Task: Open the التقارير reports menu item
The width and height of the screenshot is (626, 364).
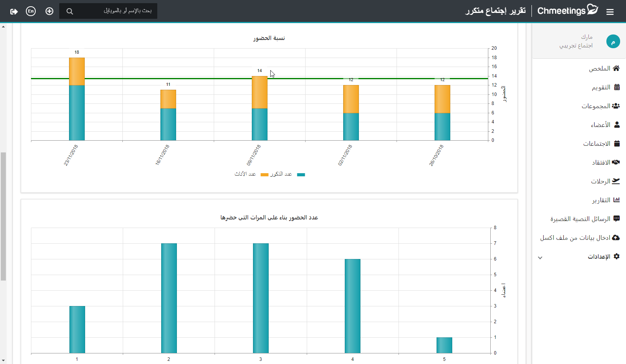Action: pos(605,200)
